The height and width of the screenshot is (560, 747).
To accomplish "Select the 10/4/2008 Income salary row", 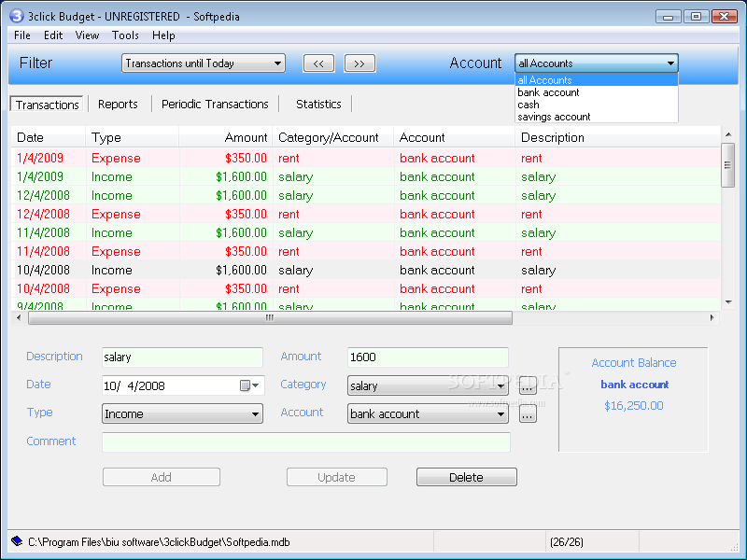I will [365, 270].
